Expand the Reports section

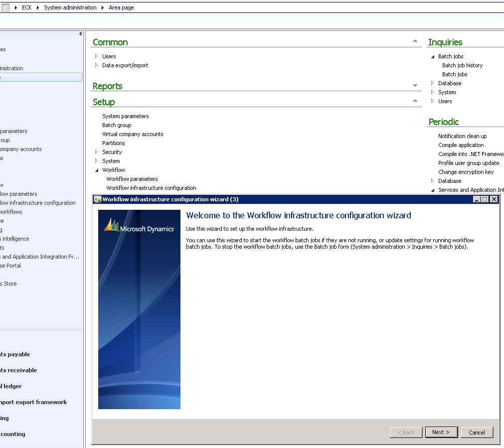coord(415,85)
